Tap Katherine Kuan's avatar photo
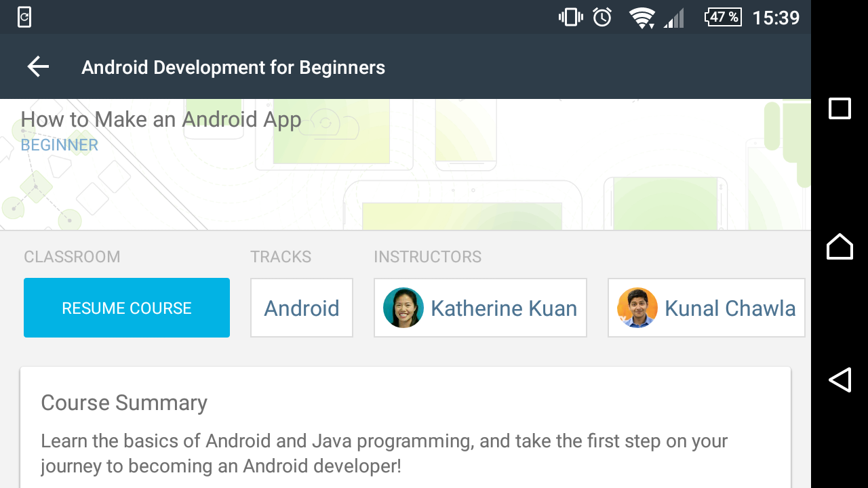Image resolution: width=868 pixels, height=488 pixels. (403, 308)
